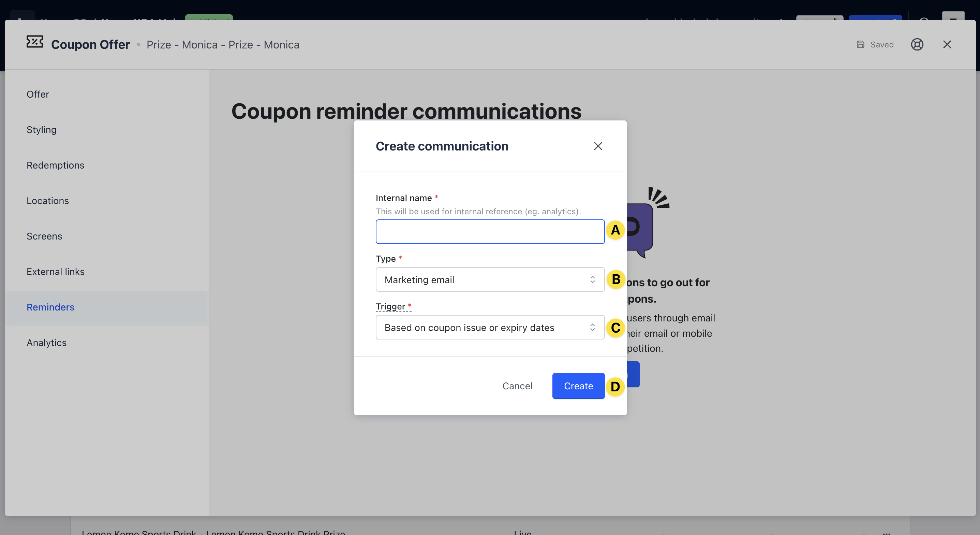Open Screens sidebar item
The image size is (980, 535).
(x=44, y=236)
